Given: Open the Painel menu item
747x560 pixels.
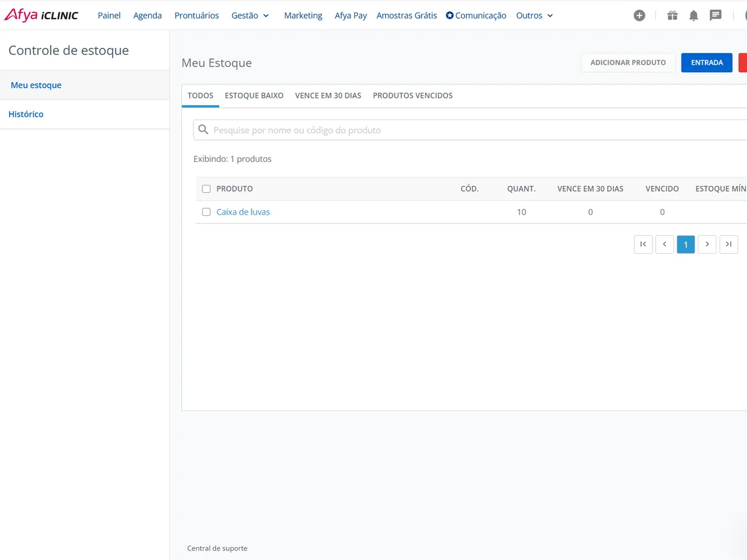Looking at the screenshot, I should pos(109,16).
